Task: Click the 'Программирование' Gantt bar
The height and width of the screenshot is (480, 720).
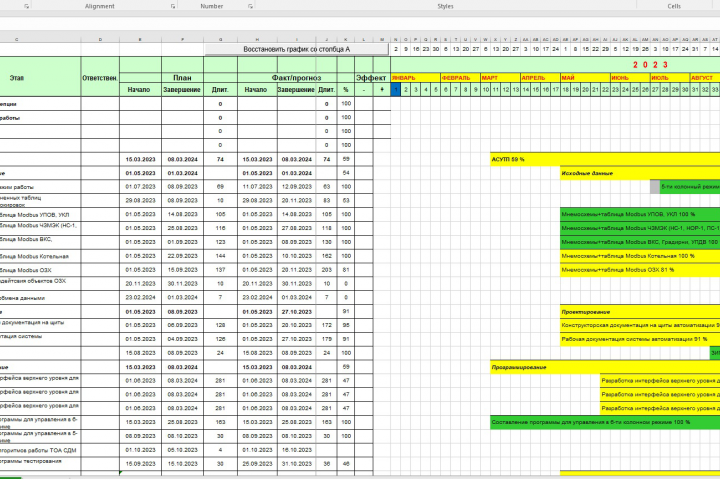Action: pyautogui.click(x=605, y=367)
